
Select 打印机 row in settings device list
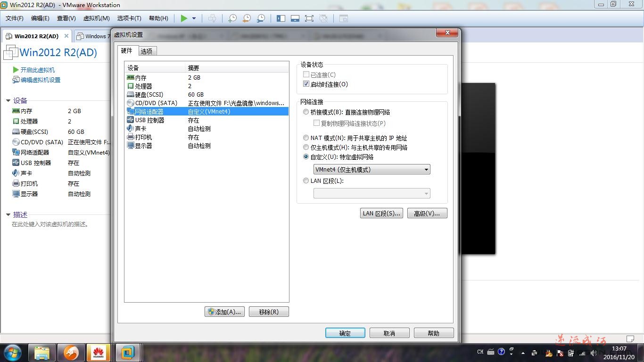tap(206, 137)
